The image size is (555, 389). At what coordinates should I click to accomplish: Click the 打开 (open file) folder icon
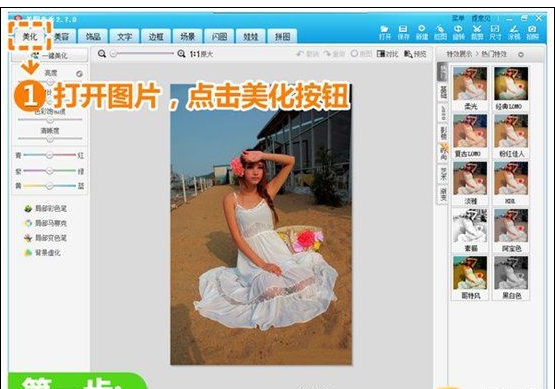click(385, 32)
